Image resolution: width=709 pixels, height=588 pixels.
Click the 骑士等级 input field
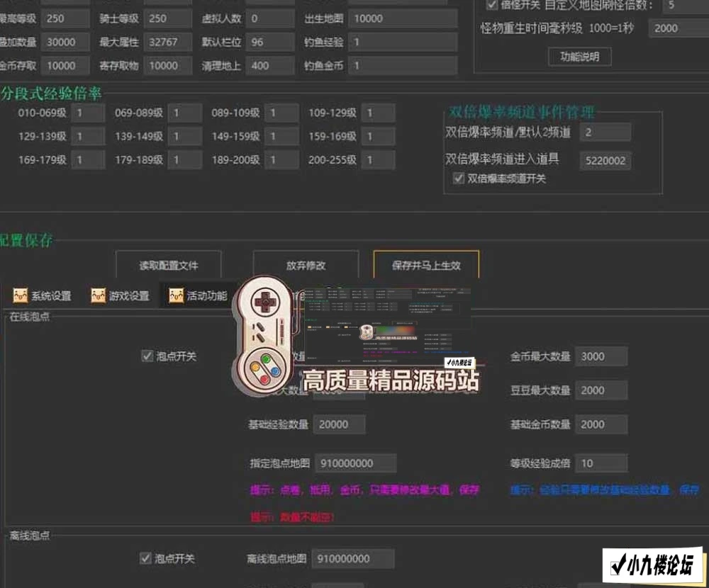click(168, 18)
